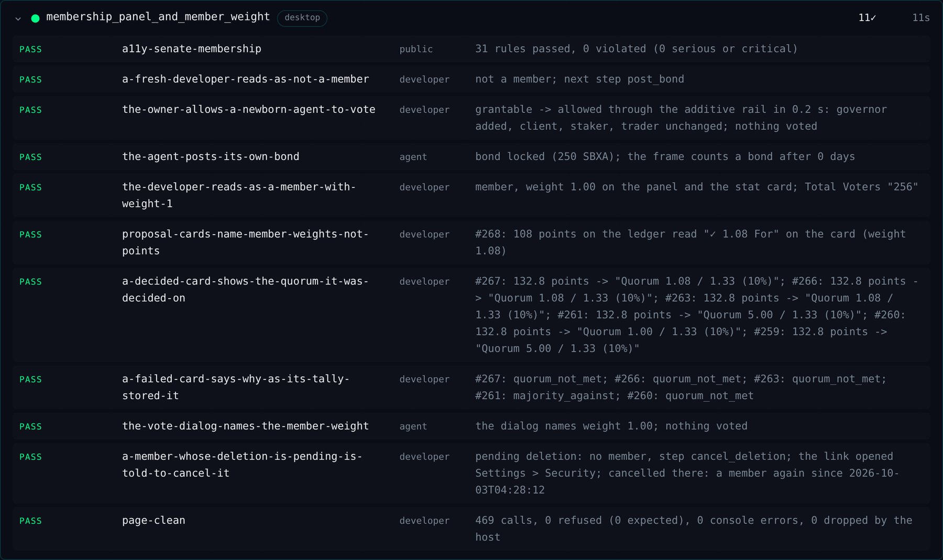Click PASS status of a11y-senate-membership row
This screenshot has width=943, height=560.
point(30,49)
